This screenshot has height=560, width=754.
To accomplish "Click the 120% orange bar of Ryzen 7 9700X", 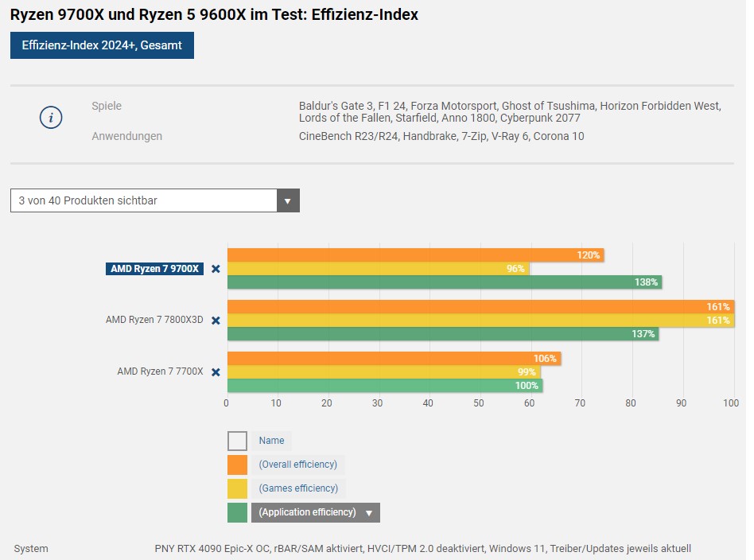I will (x=415, y=255).
